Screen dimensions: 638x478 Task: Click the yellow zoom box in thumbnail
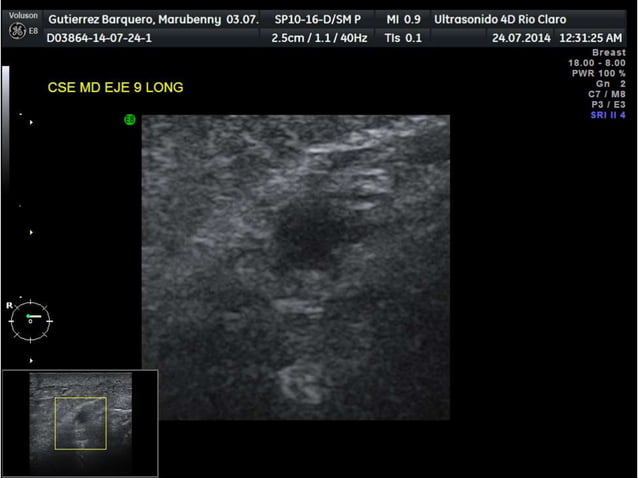[x=81, y=423]
